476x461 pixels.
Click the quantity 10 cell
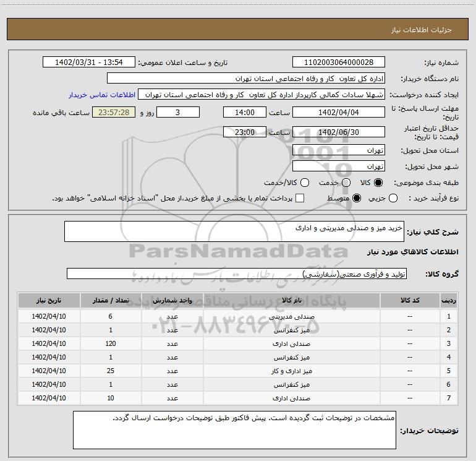tap(111, 398)
